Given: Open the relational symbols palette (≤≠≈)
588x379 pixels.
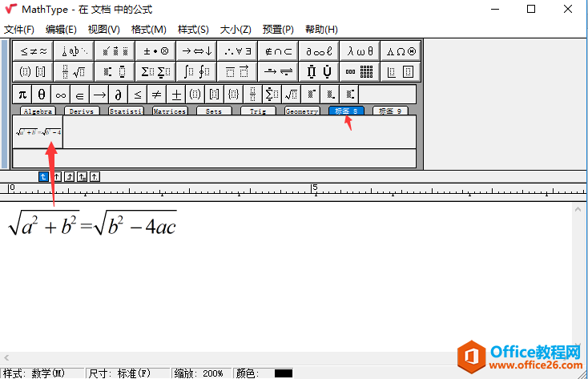Looking at the screenshot, I should (33, 51).
